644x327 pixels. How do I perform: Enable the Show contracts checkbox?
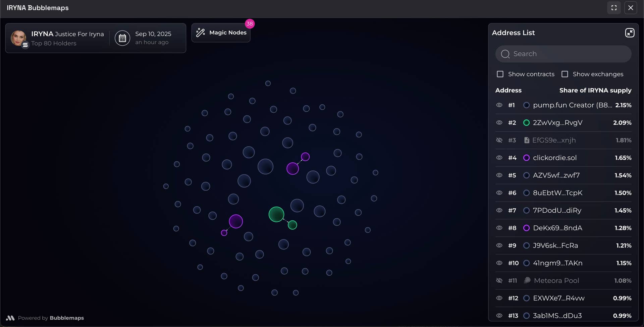pyautogui.click(x=500, y=74)
